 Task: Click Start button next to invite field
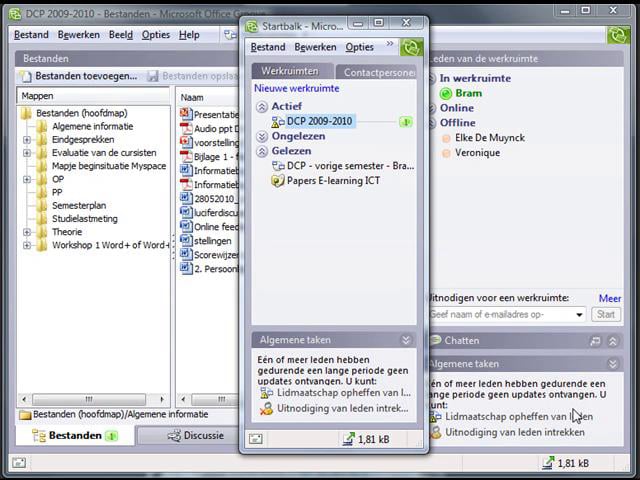(606, 314)
